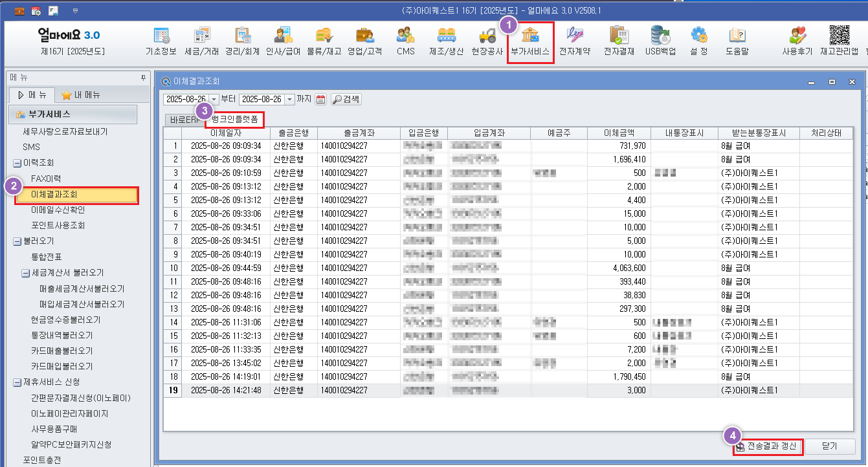The width and height of the screenshot is (868, 467).
Task: Collapse the 제휴서비스 신청 tree node
Action: tap(17, 382)
